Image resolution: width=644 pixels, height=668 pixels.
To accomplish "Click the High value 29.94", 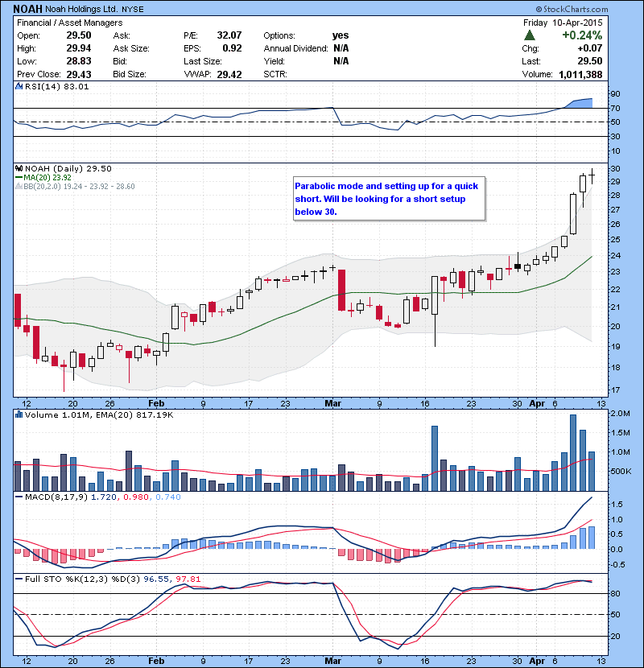I will [78, 48].
